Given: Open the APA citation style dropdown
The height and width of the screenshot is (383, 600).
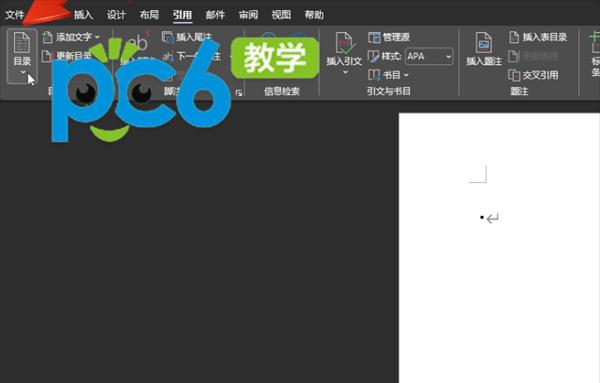Looking at the screenshot, I should pyautogui.click(x=429, y=56).
